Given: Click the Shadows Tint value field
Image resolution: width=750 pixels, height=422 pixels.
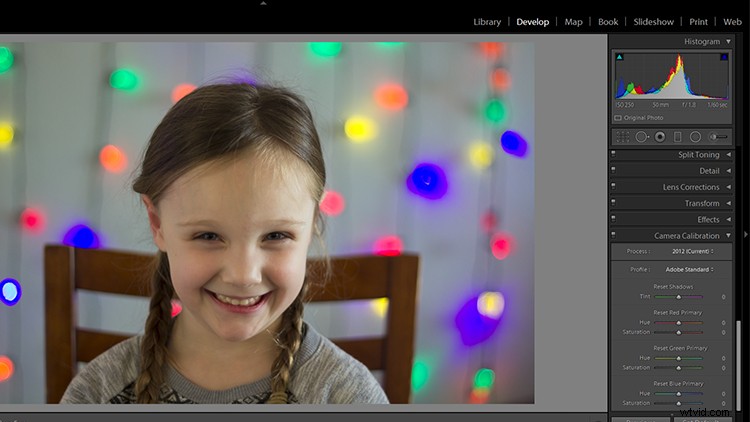Looking at the screenshot, I should [x=723, y=297].
